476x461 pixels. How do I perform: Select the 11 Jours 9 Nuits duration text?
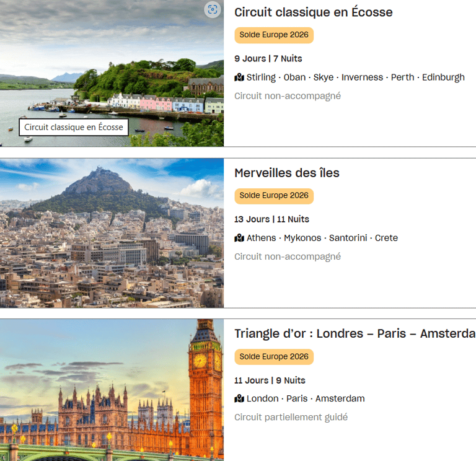point(270,380)
